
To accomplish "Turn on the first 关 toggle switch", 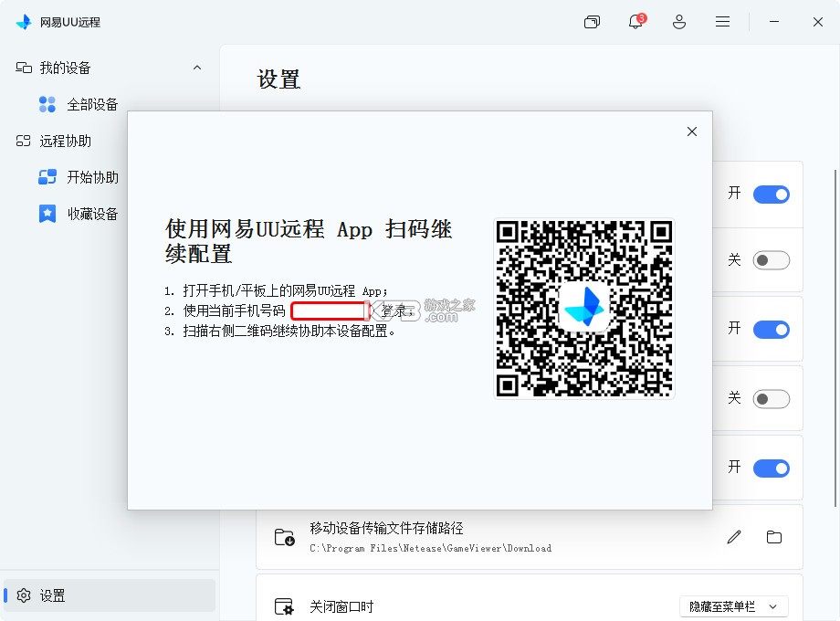I will pos(772,260).
